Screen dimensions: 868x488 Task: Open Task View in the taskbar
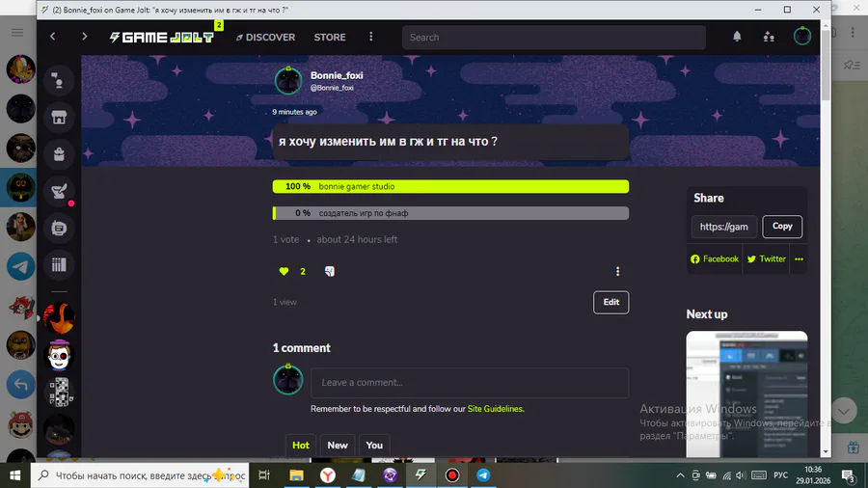(x=264, y=475)
